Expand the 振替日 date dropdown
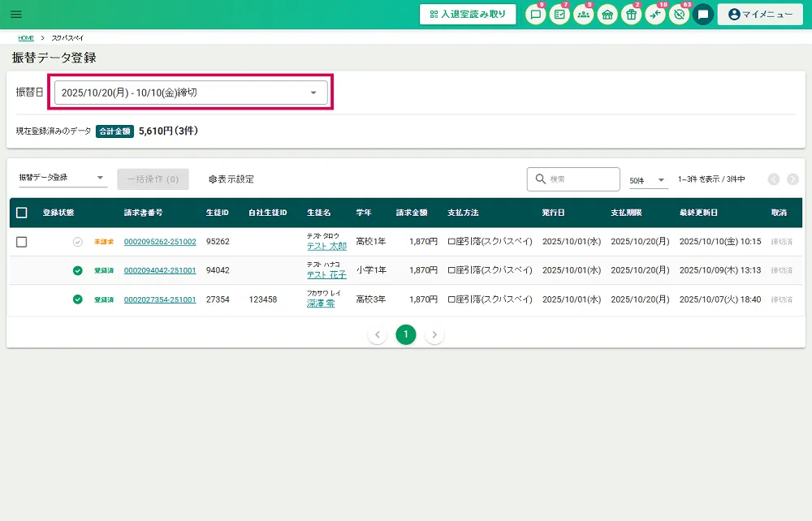Viewport: 812px width, 521px height. point(191,93)
